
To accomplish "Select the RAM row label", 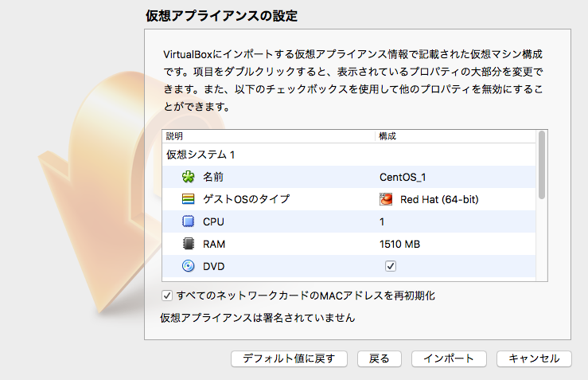I will point(214,244).
